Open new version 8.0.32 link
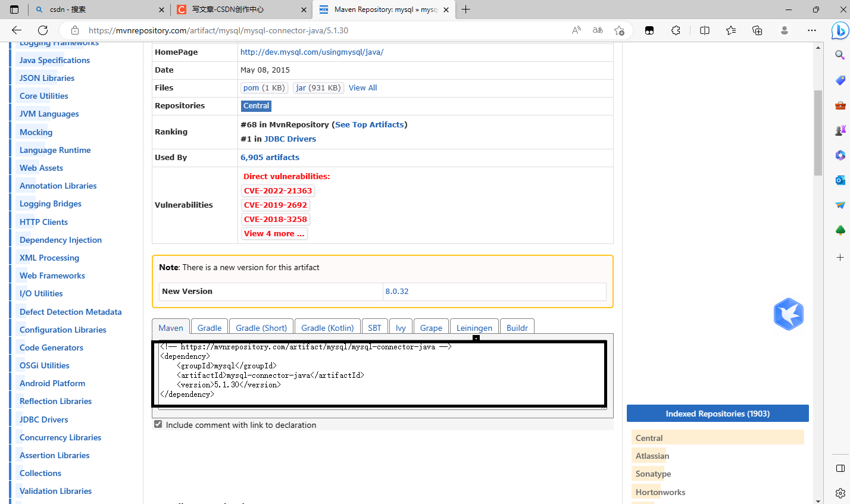The height and width of the screenshot is (504, 850). [x=397, y=291]
